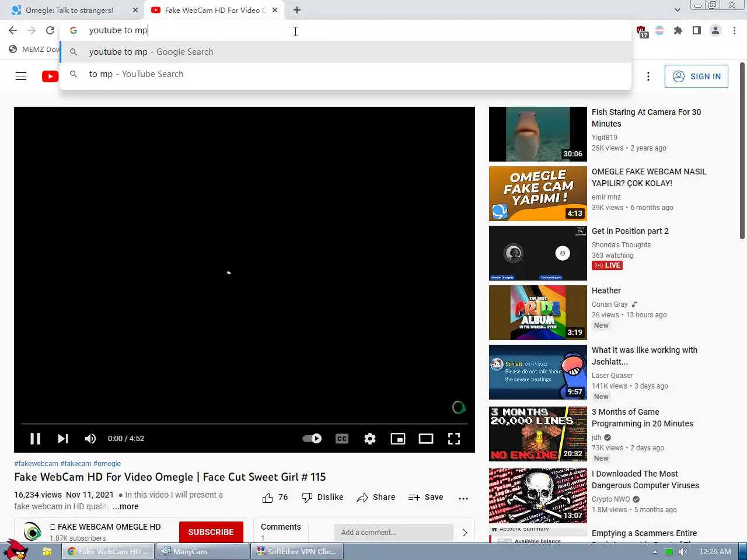Toggle Chrome side panel icon
The height and width of the screenshot is (560, 747).
(x=697, y=30)
